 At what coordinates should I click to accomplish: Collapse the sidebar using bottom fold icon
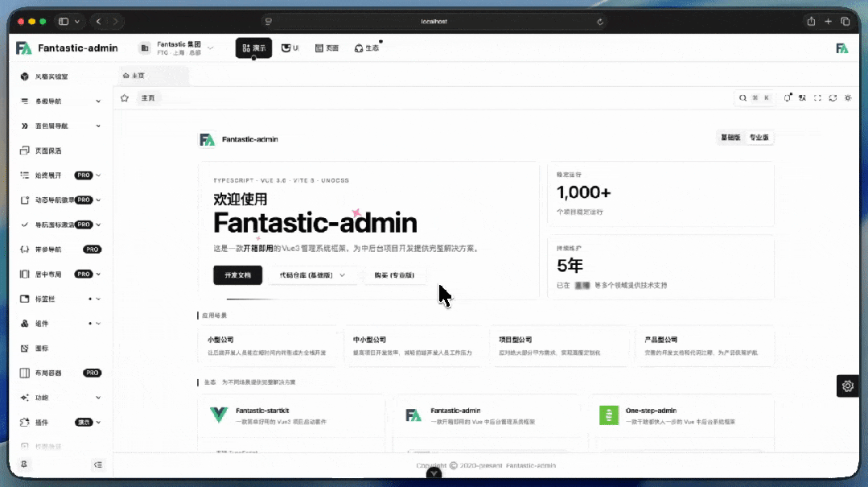(98, 464)
